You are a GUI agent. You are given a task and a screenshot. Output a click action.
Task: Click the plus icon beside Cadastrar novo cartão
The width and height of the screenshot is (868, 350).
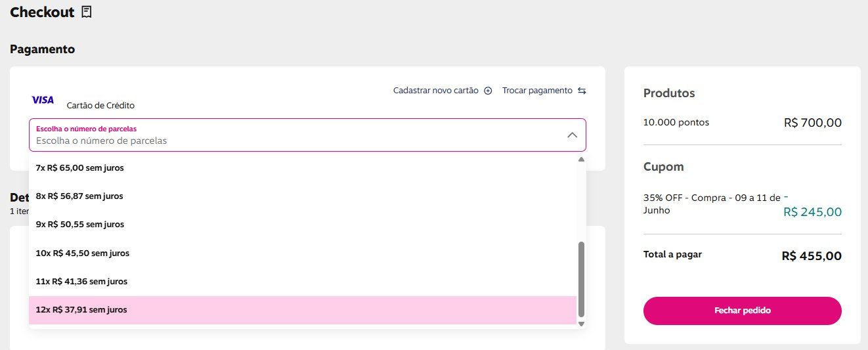[x=488, y=91]
